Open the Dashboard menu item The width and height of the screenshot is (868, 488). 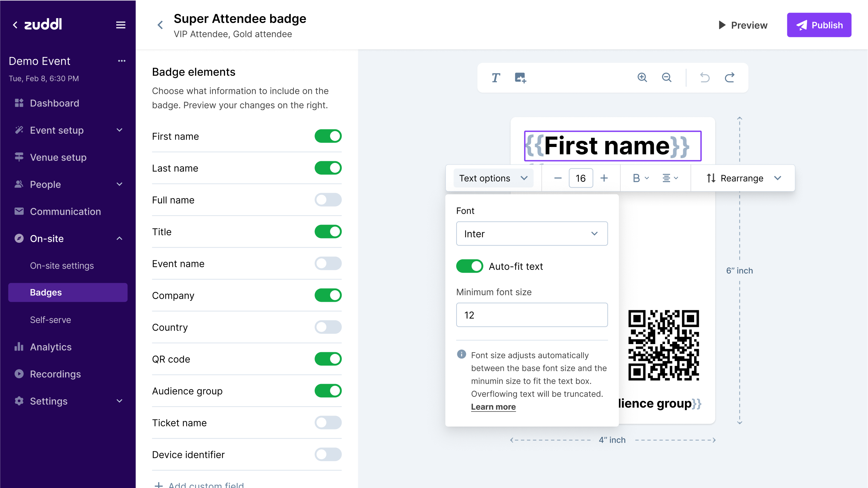(55, 103)
